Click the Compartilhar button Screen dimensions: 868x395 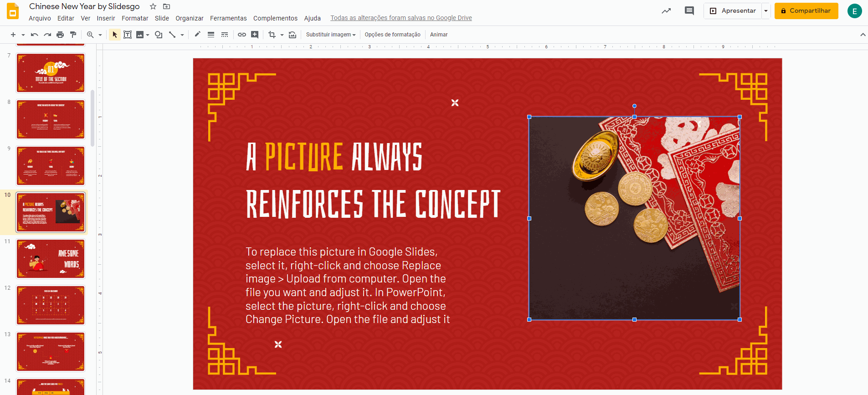[806, 11]
